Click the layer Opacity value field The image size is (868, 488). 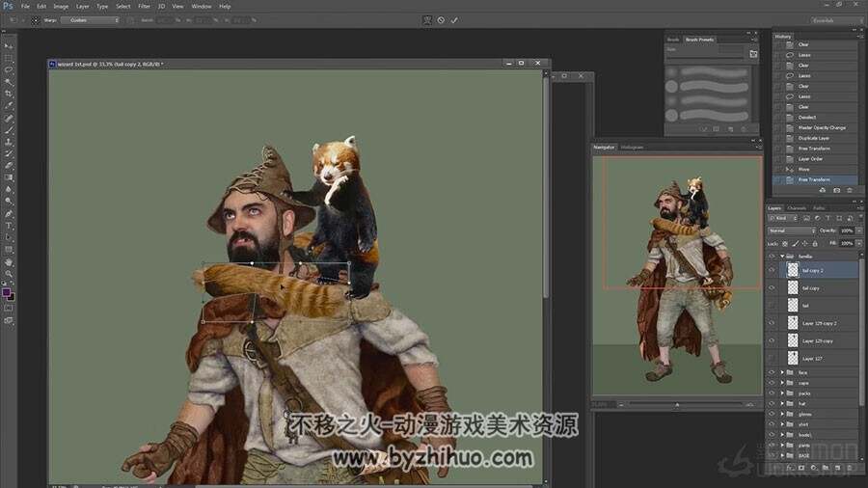(x=847, y=230)
